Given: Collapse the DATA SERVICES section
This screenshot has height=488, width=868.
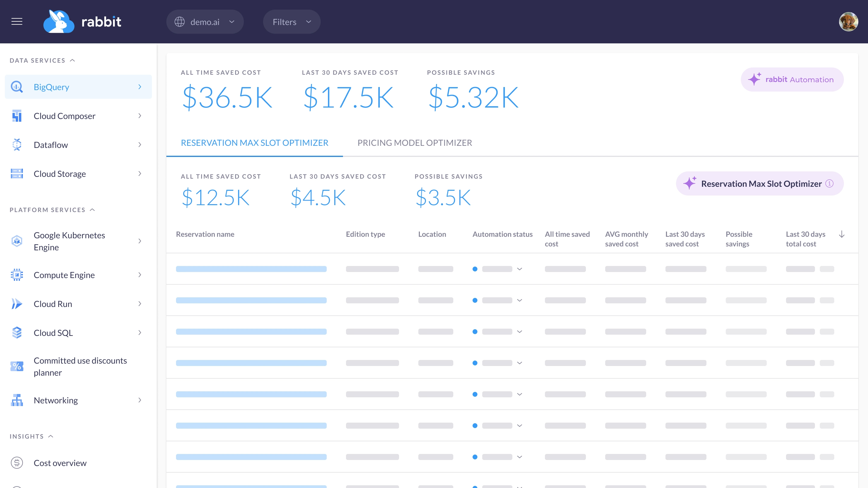Looking at the screenshot, I should (42, 60).
